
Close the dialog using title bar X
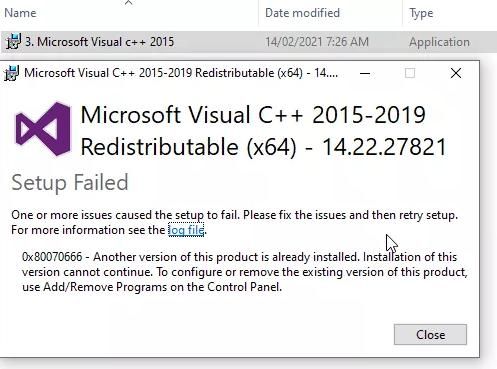pos(456,73)
